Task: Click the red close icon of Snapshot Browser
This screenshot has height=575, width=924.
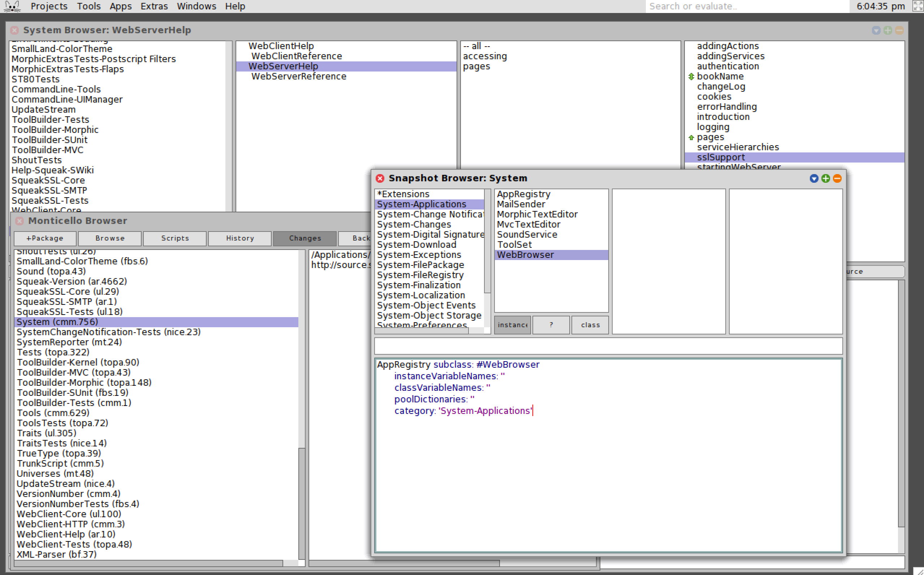Action: [x=380, y=178]
